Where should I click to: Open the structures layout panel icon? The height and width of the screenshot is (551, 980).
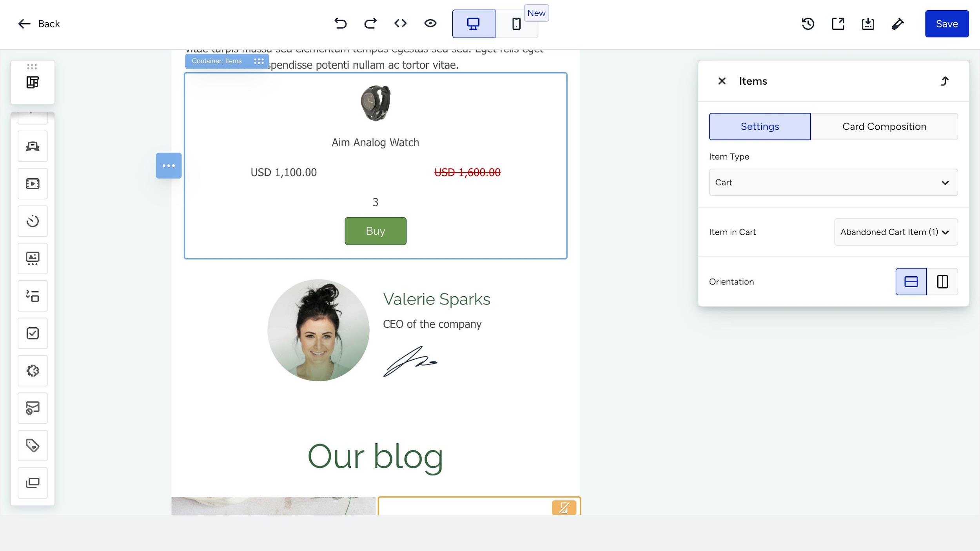tap(33, 82)
